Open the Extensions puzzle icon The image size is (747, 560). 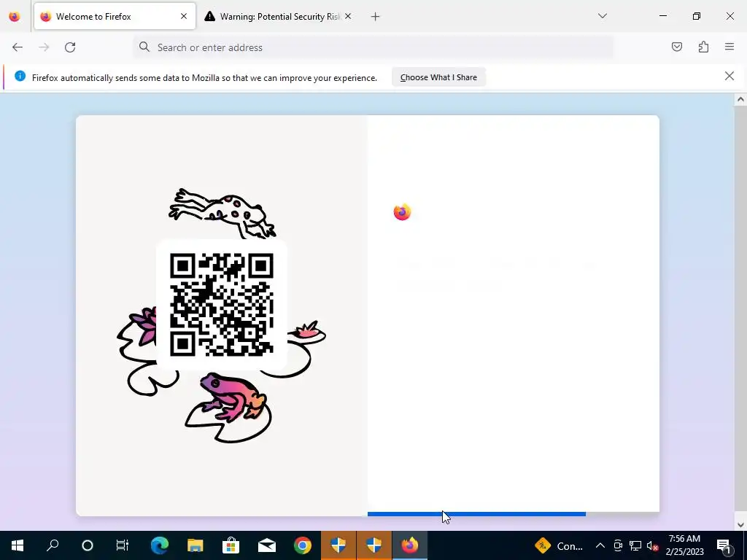[x=703, y=47]
